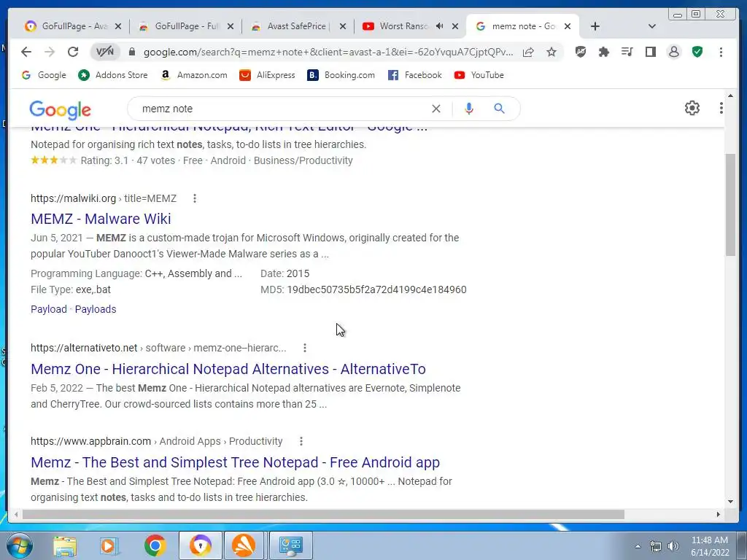747x560 pixels.
Task: Open File Explorer from taskbar
Action: point(65,545)
